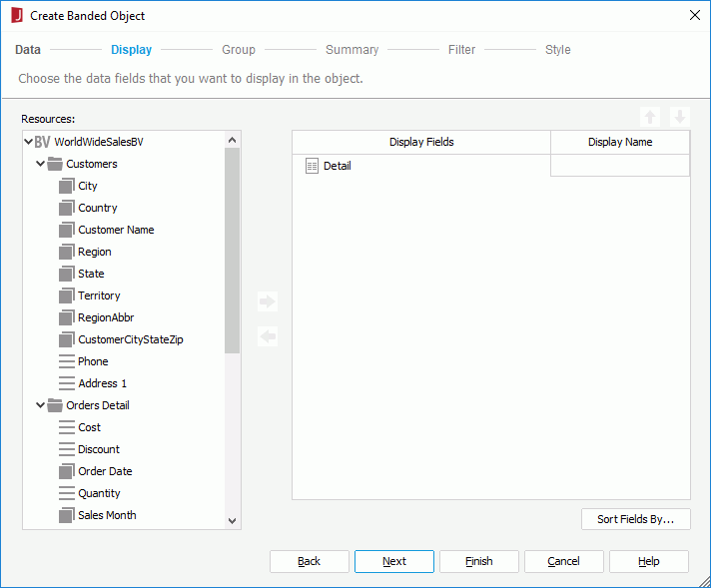Collapse the Customers folder node

point(40,163)
